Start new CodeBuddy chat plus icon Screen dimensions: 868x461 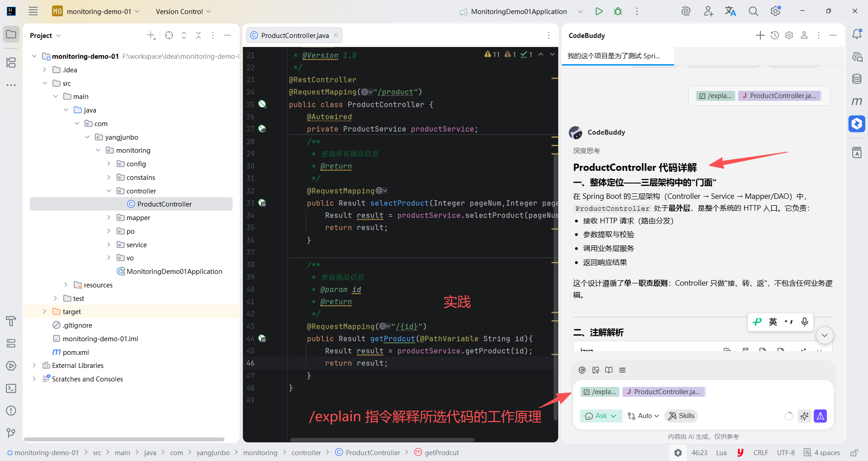(x=760, y=35)
